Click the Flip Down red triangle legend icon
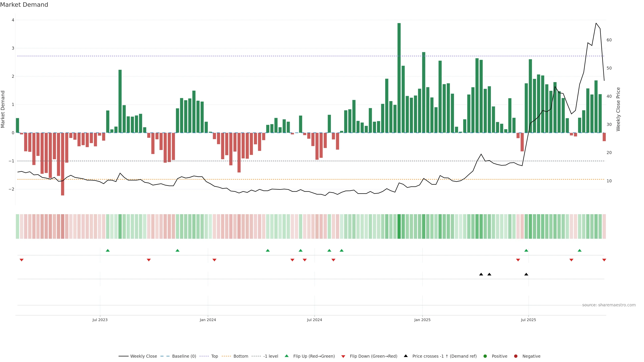Viewport: 644px width, 362px height. pos(343,356)
